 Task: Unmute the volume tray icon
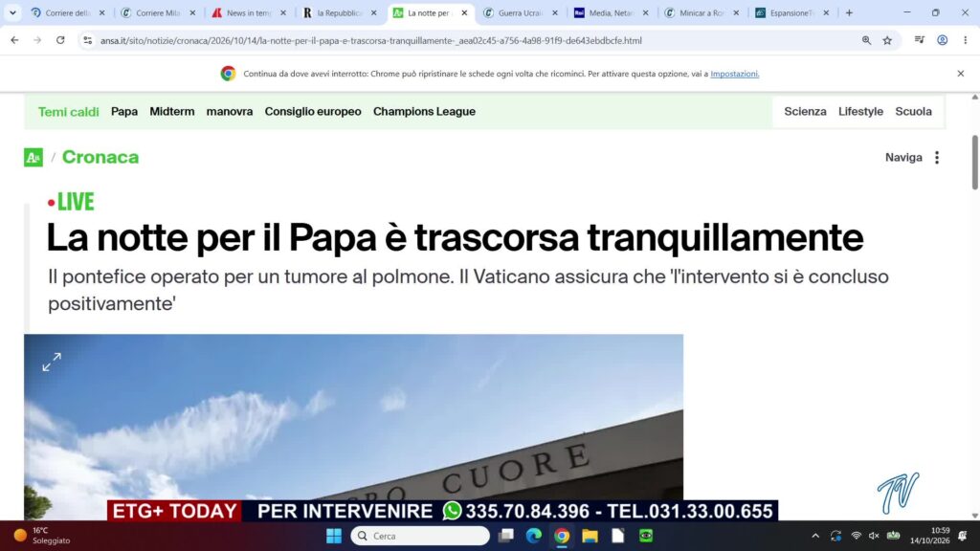coord(874,536)
